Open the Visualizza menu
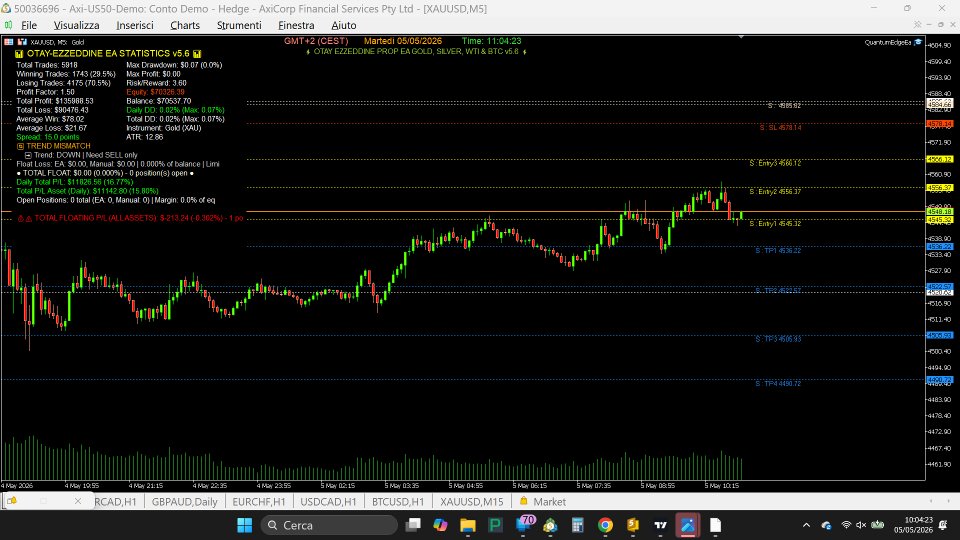 click(x=77, y=25)
